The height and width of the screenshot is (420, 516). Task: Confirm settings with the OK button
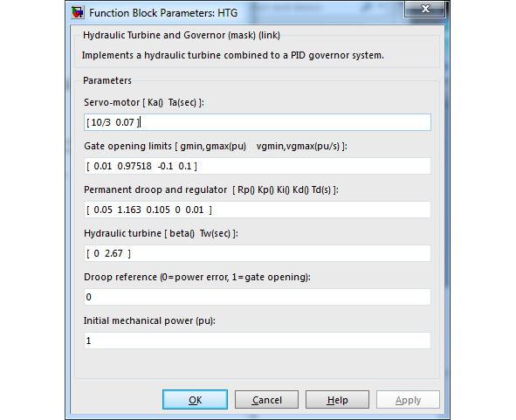coord(196,400)
